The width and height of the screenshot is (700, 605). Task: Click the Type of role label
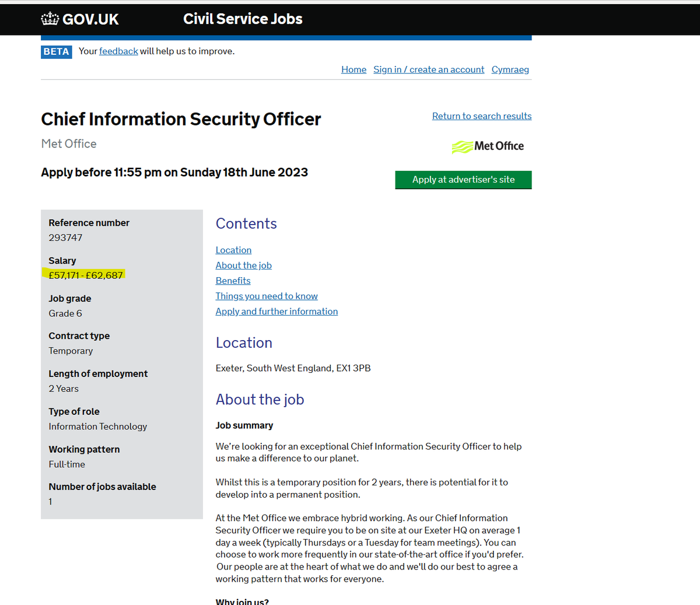click(x=74, y=411)
